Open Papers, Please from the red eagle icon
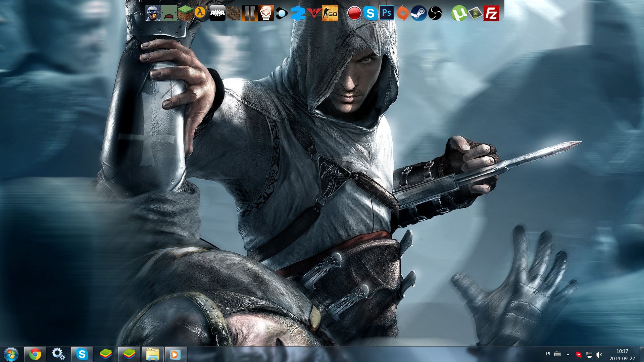The image size is (644, 362). [x=314, y=13]
